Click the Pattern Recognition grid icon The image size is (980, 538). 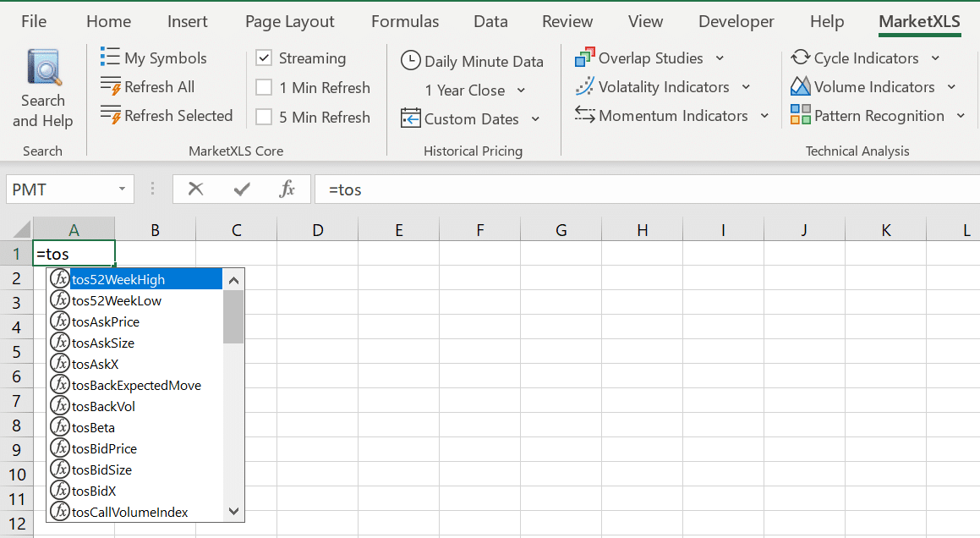click(801, 114)
